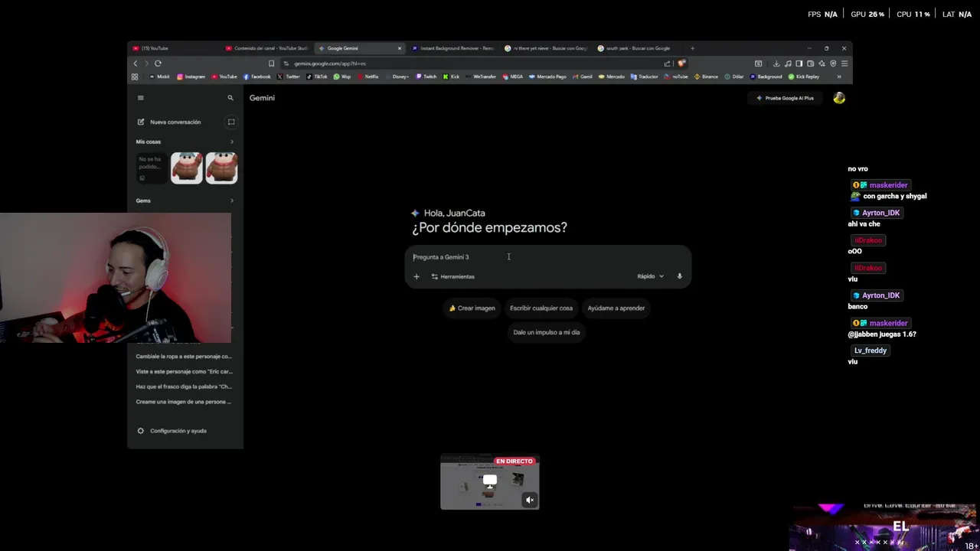Image resolution: width=980 pixels, height=551 pixels.
Task: Open the YouTube bookmark
Action: click(224, 77)
